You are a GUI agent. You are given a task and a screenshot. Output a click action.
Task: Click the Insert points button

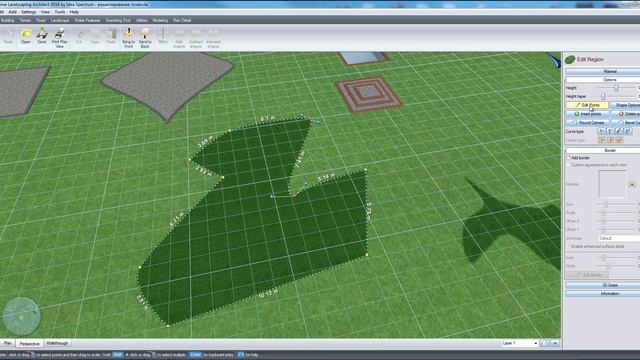tap(587, 114)
